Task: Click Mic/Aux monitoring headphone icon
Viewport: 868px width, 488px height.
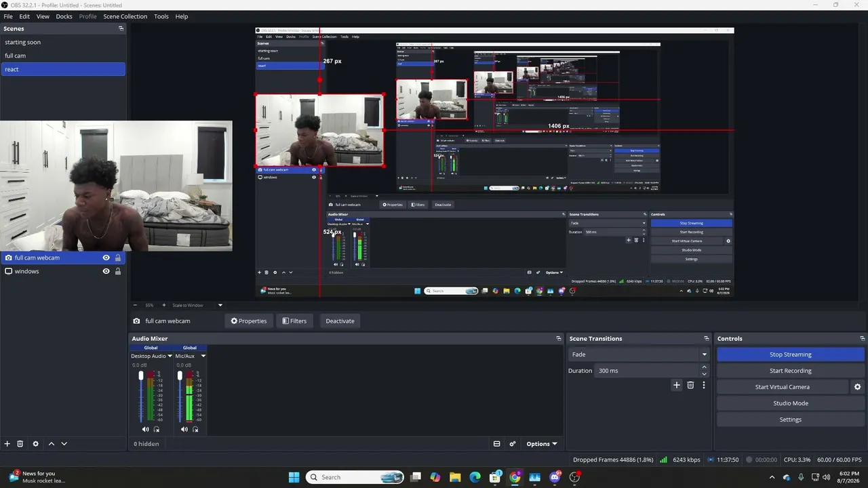Action: click(x=195, y=429)
